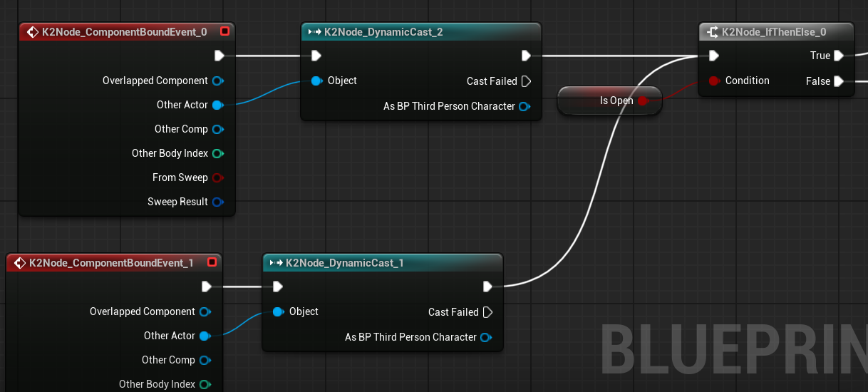Click the red delegate square on ComponentBoundEvent_1 header
Image resolution: width=868 pixels, height=392 pixels.
click(212, 262)
